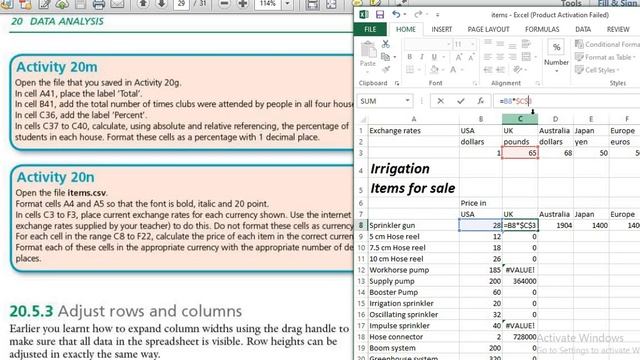Click the Copy icon in Clipboard group
This screenshot has width=640, height=360.
pos(385,57)
